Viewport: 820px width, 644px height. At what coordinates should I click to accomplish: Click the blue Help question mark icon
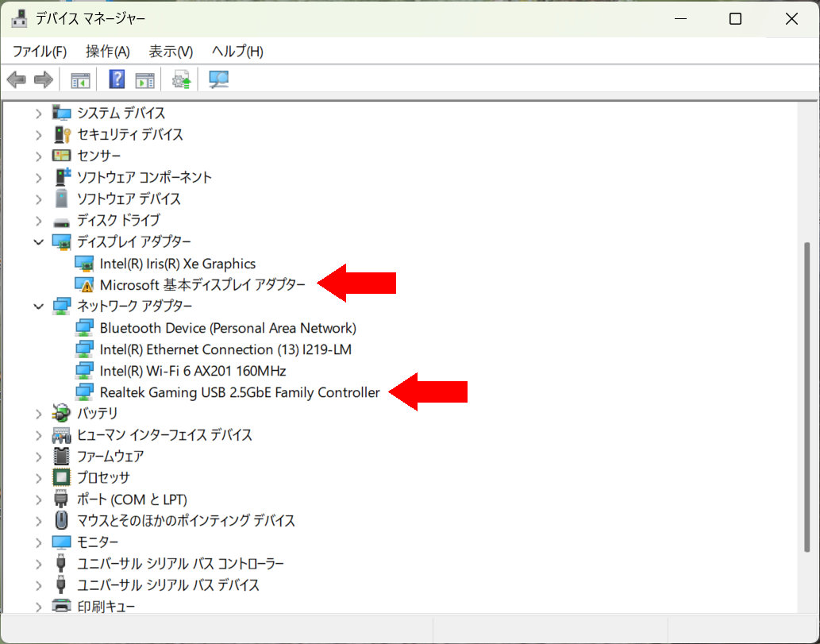pyautogui.click(x=117, y=79)
